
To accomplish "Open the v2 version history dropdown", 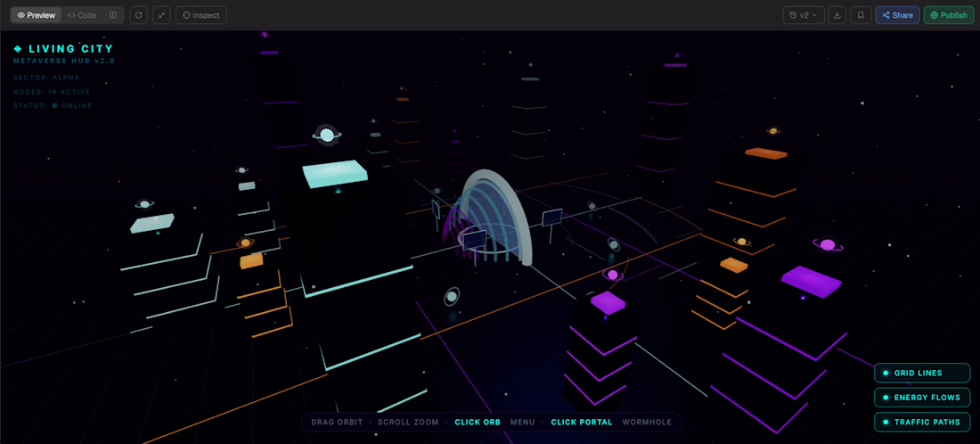I will coord(804,15).
